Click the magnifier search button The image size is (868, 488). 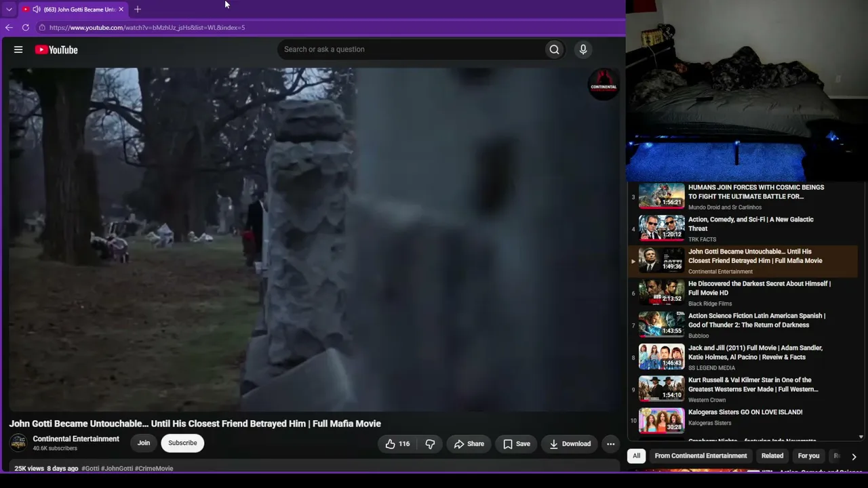[555, 49]
